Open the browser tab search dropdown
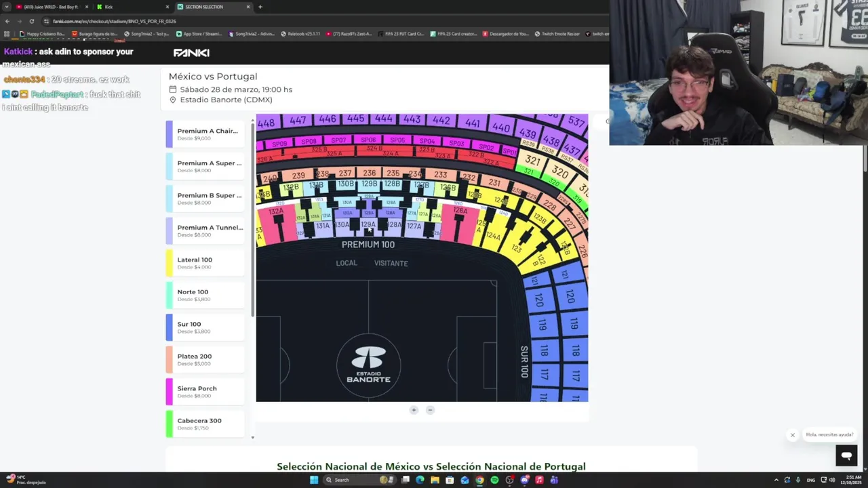The image size is (868, 488). 7,7
